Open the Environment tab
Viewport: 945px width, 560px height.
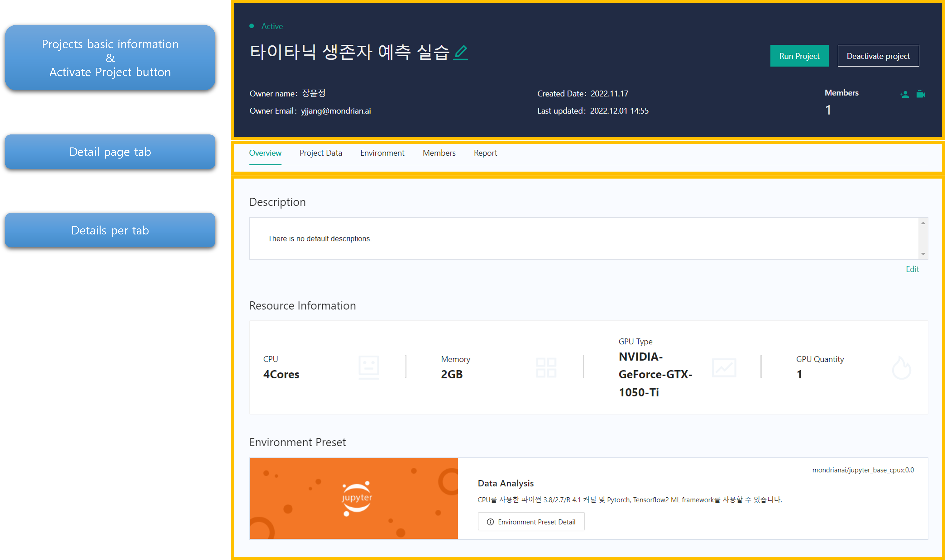[382, 153]
